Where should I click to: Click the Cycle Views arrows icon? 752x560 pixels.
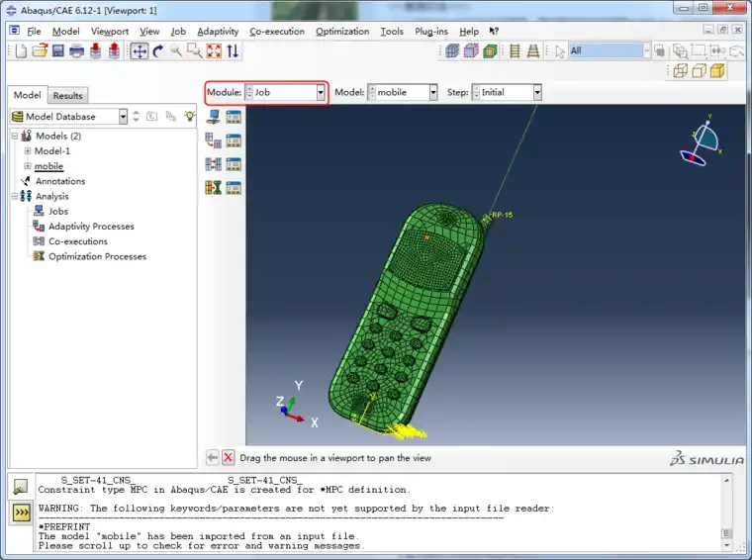click(233, 50)
